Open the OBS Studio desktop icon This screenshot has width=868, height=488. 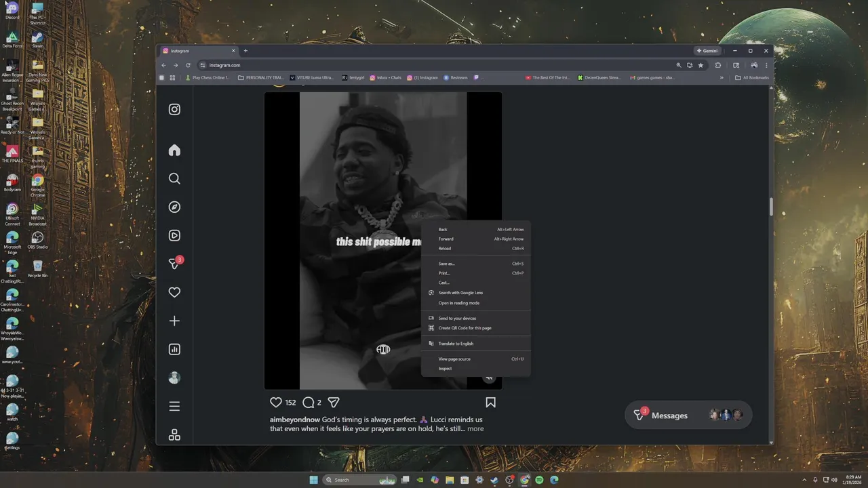[38, 240]
